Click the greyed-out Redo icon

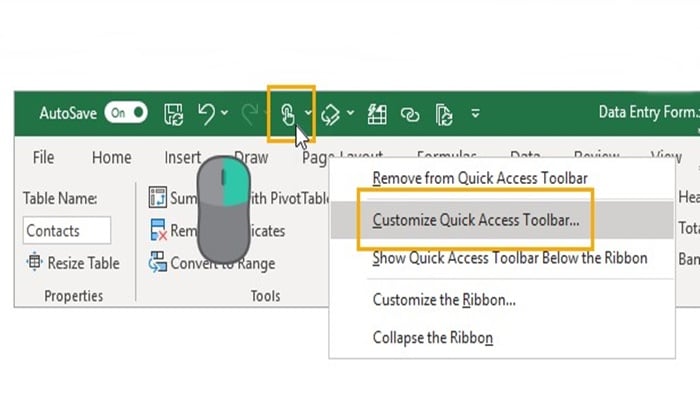(x=250, y=114)
